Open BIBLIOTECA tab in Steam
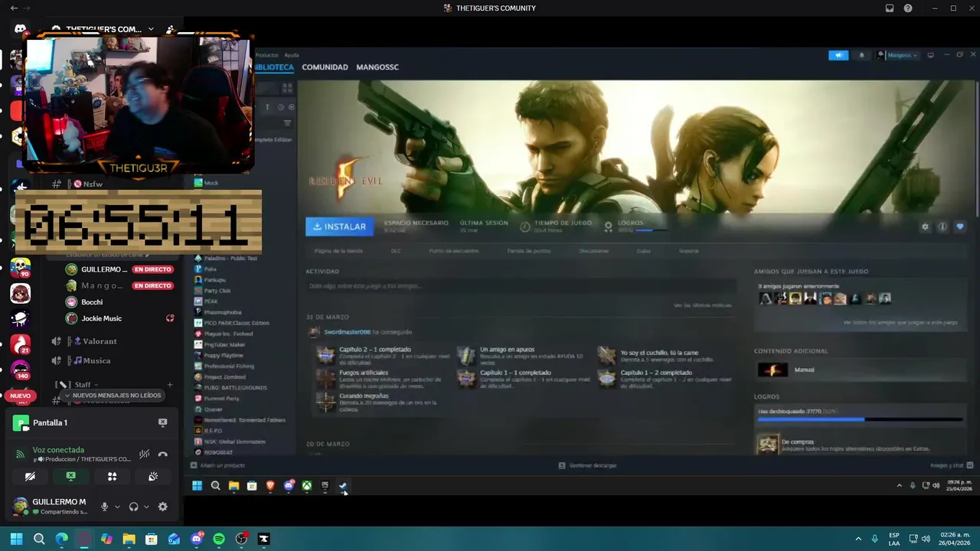Viewport: 980px width, 551px height. pyautogui.click(x=274, y=67)
